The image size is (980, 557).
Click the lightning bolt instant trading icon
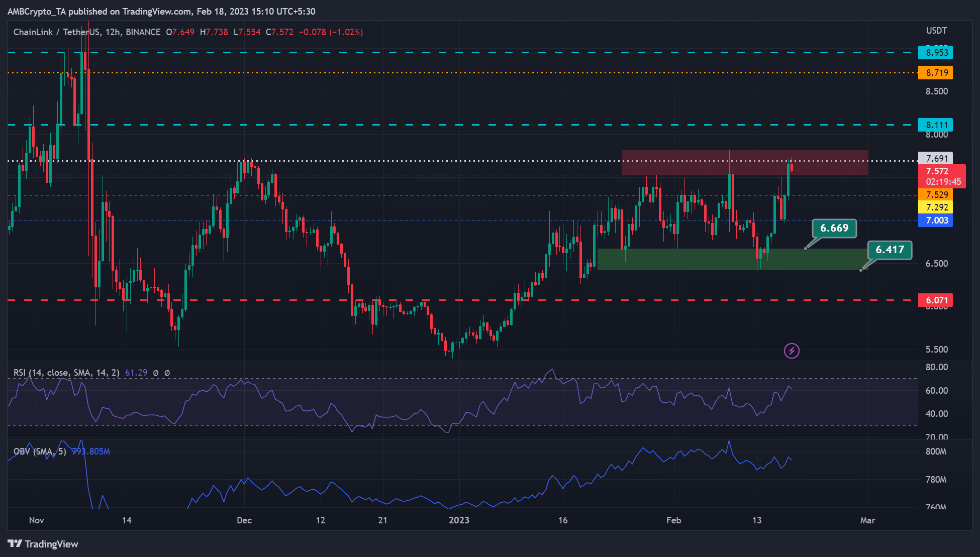(792, 351)
